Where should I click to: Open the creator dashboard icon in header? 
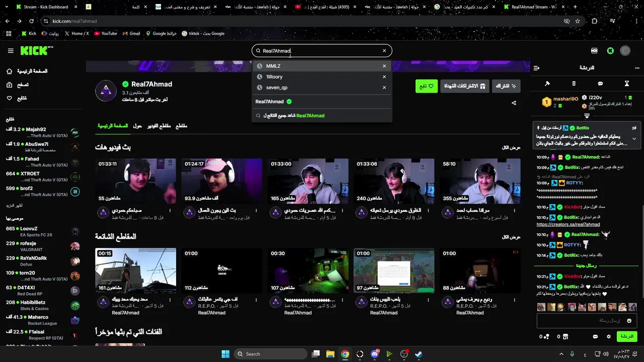pyautogui.click(x=594, y=51)
